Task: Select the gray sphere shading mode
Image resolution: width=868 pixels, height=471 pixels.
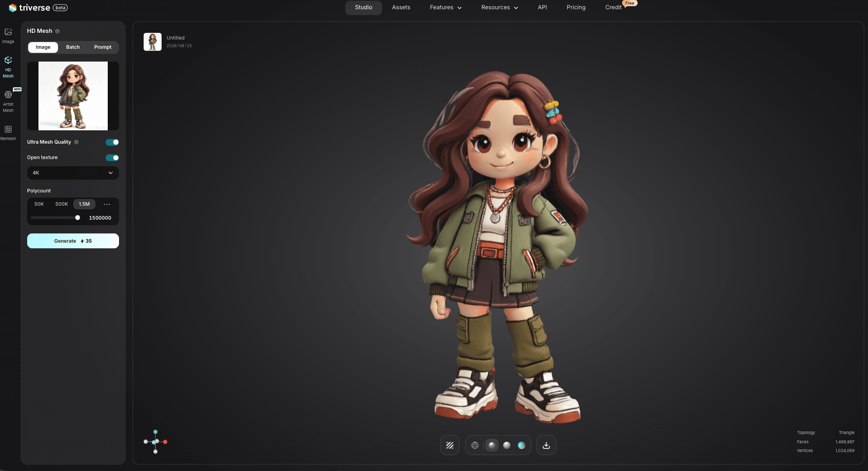Action: click(x=507, y=445)
